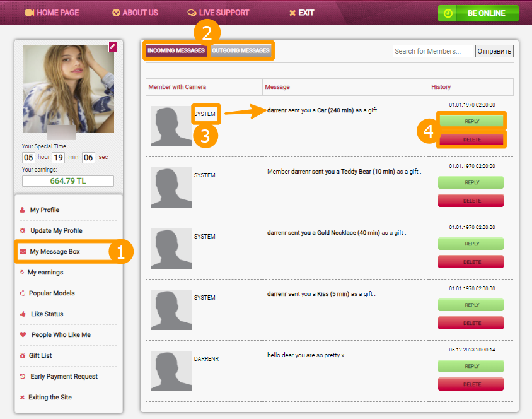Click the heart icon beside People Who Like Me
This screenshot has height=419, width=532.
tap(23, 335)
